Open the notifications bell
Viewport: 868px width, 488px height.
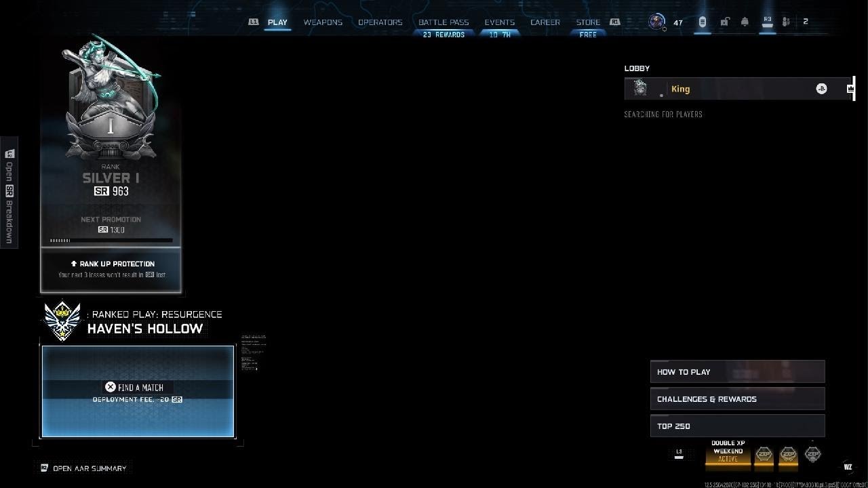tap(745, 22)
